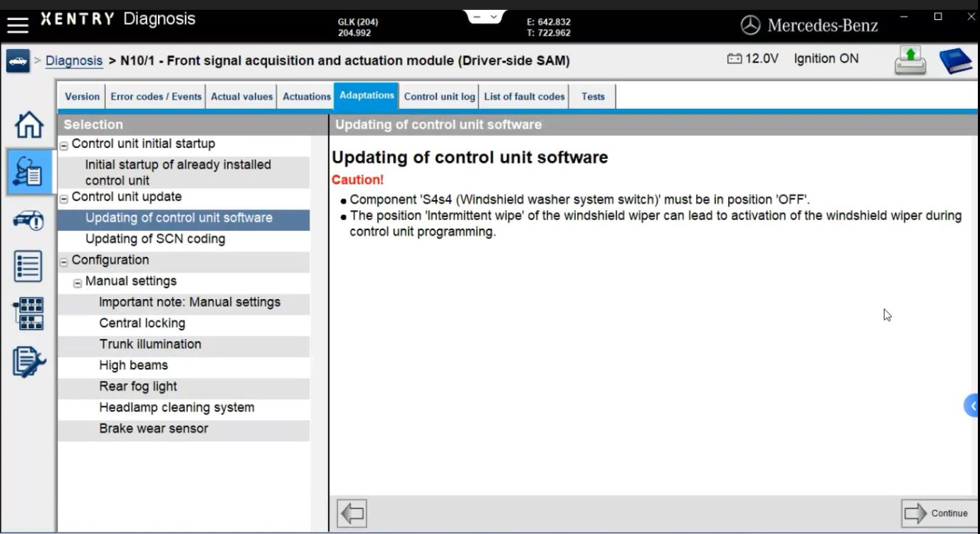Select the Diagnosis stethoscope sidebar icon

28,172
